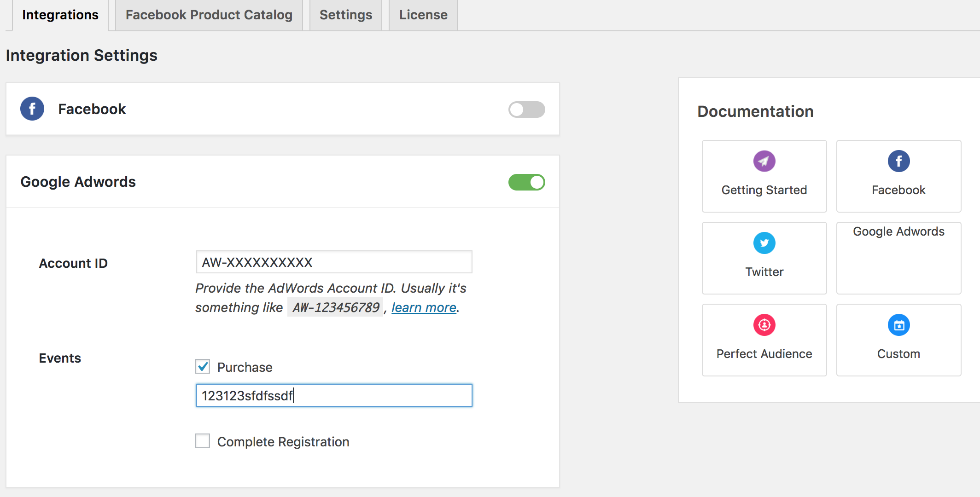
Task: Click the Perfect Audience red icon
Action: coord(764,325)
